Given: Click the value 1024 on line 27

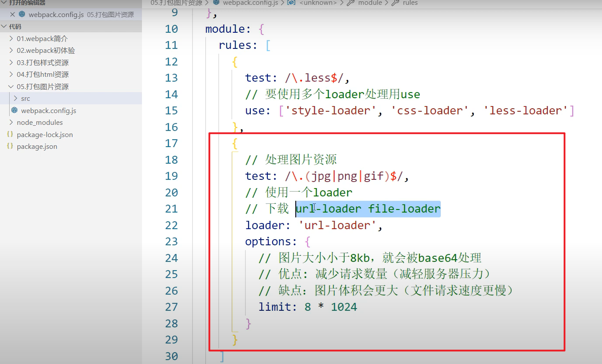Looking at the screenshot, I should (x=344, y=307).
